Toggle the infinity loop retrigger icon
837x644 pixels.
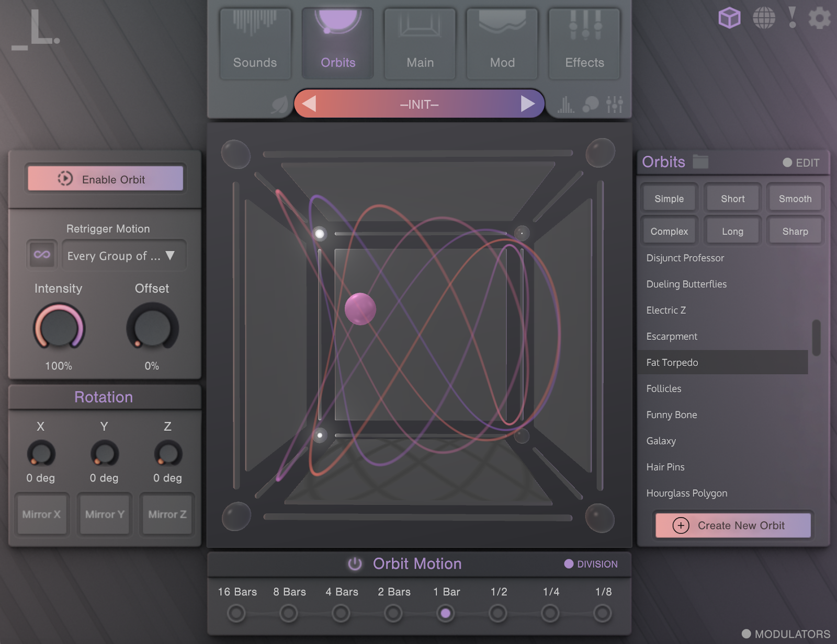click(x=42, y=255)
